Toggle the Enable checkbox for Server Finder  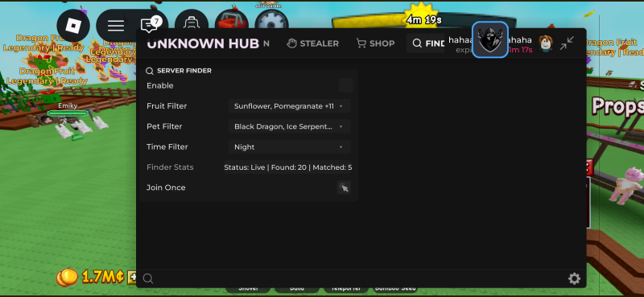tap(346, 85)
